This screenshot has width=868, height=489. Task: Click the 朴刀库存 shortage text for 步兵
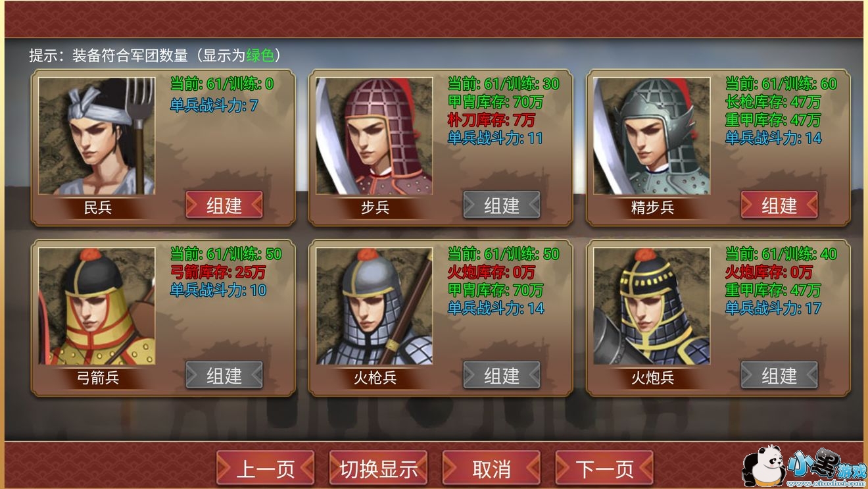pyautogui.click(x=492, y=120)
